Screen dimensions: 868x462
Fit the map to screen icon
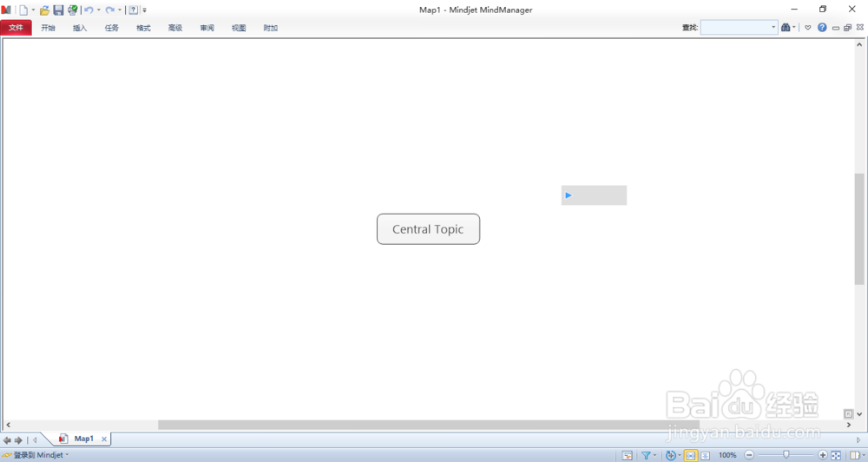click(836, 455)
